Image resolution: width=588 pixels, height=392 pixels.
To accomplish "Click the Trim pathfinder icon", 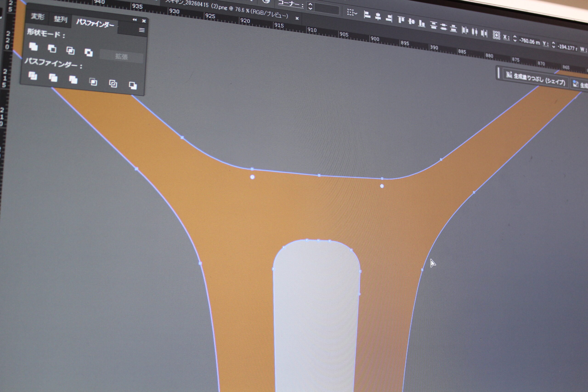I will click(x=53, y=77).
